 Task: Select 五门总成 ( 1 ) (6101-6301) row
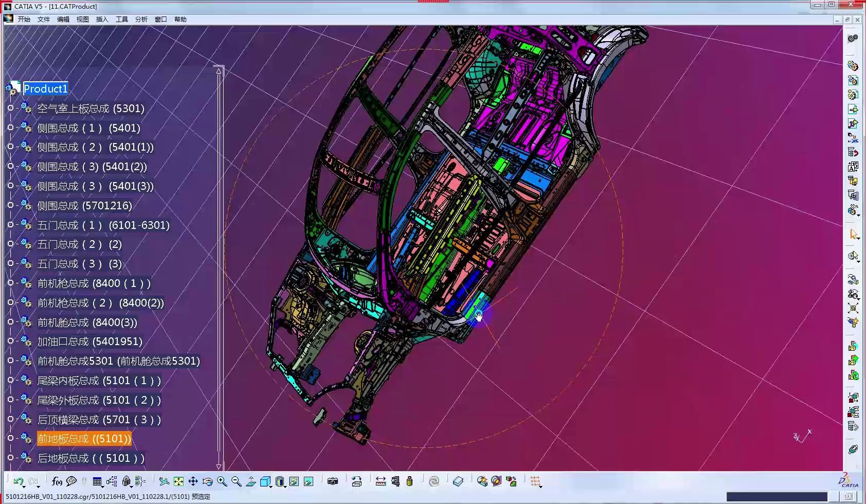point(103,225)
